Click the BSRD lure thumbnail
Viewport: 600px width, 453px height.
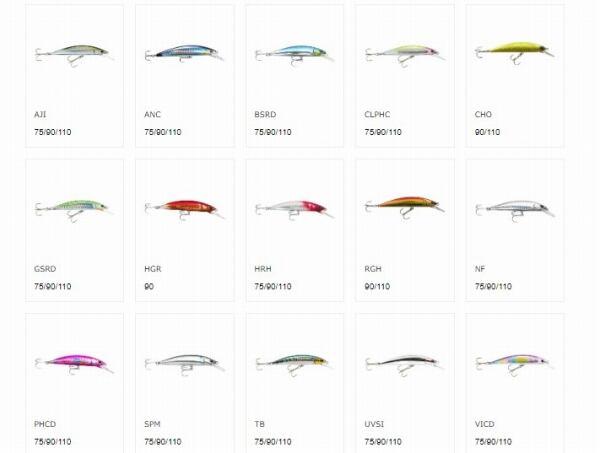(294, 55)
